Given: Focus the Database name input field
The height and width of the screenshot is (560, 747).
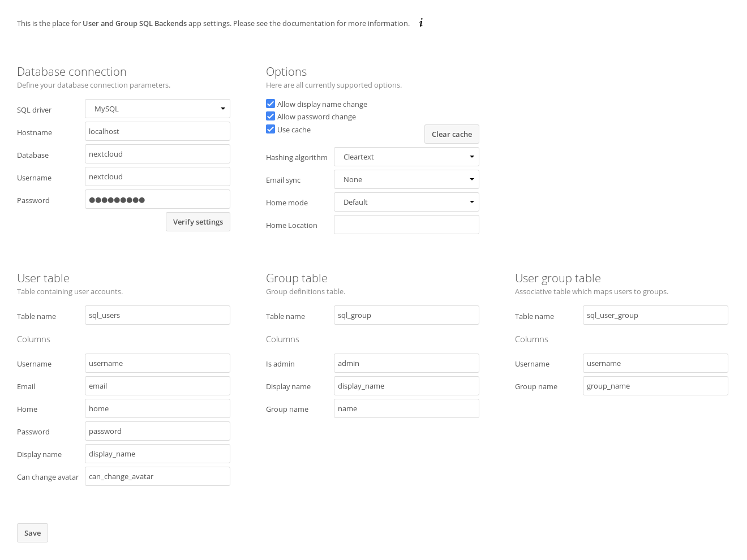Looking at the screenshot, I should (157, 154).
